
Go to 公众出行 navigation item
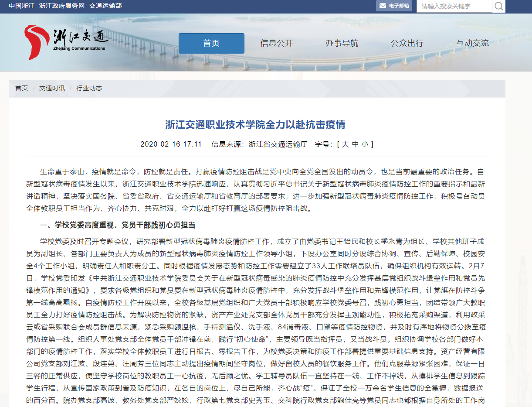[x=407, y=43]
